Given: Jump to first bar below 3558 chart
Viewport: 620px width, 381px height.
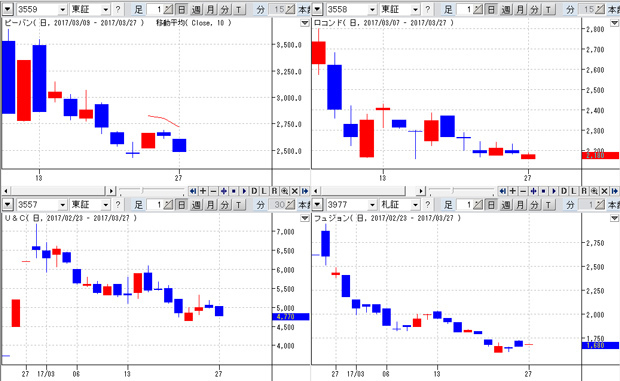Looking at the screenshot, I should click(502, 191).
